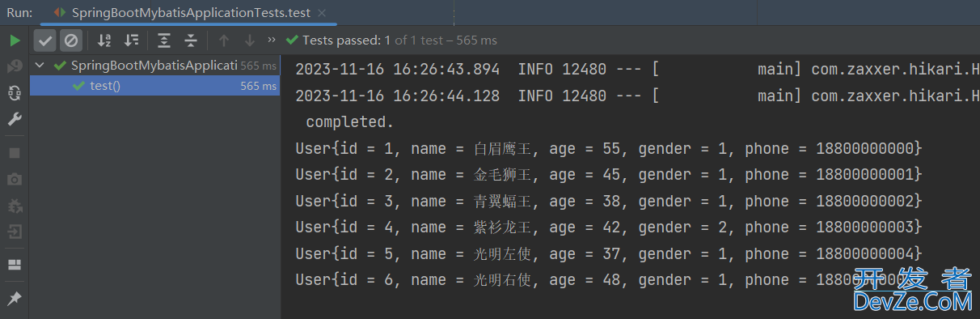Show more toolbar actions chevron
Screen dimensions: 980x319
coord(272,40)
